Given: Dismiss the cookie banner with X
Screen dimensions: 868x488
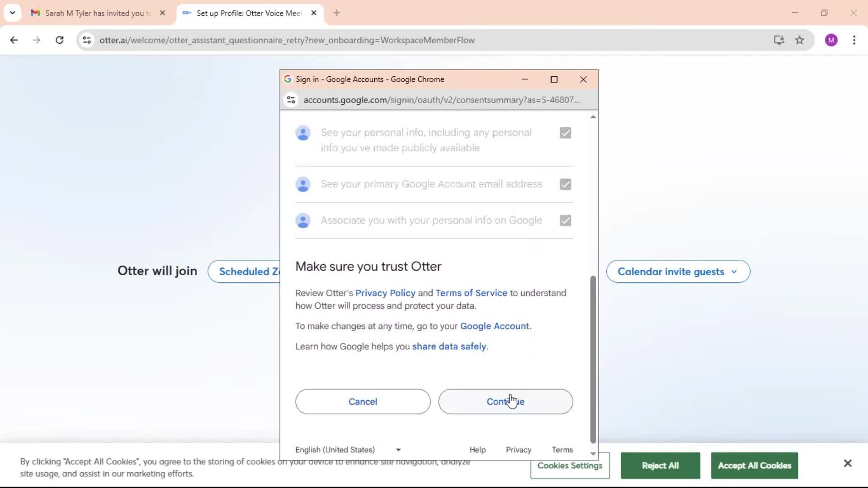Looking at the screenshot, I should [848, 463].
